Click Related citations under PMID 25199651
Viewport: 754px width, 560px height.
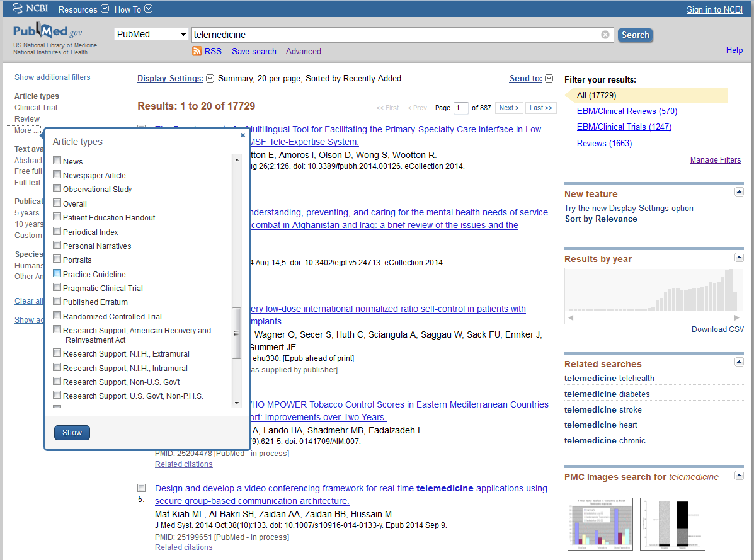184,547
